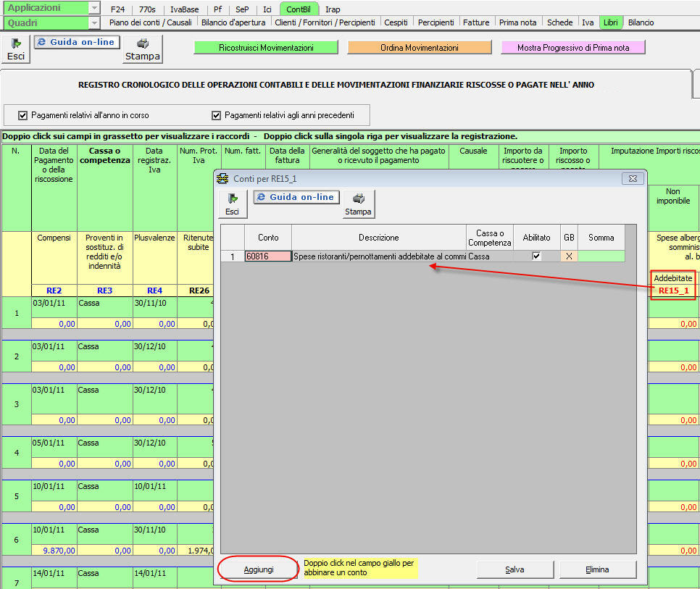Close the Conti per RE15_1 dialog
Image resolution: width=700 pixels, height=589 pixels.
[x=633, y=178]
